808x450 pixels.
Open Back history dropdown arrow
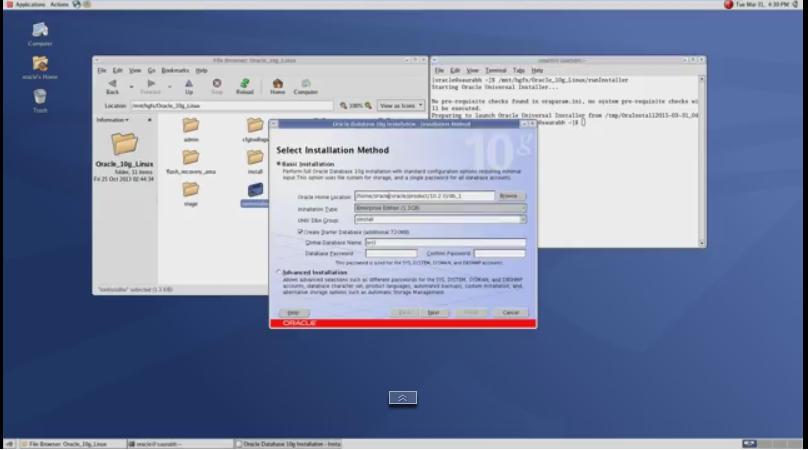click(131, 87)
